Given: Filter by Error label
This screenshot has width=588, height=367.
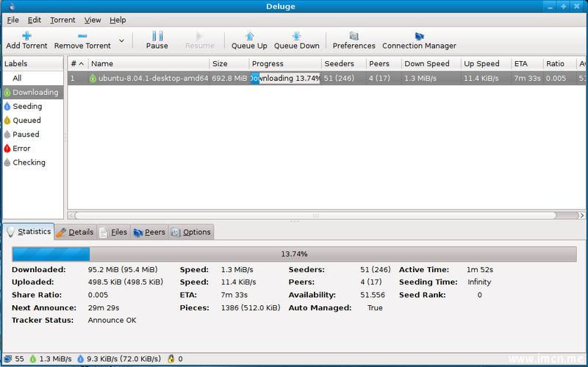Looking at the screenshot, I should (33, 149).
